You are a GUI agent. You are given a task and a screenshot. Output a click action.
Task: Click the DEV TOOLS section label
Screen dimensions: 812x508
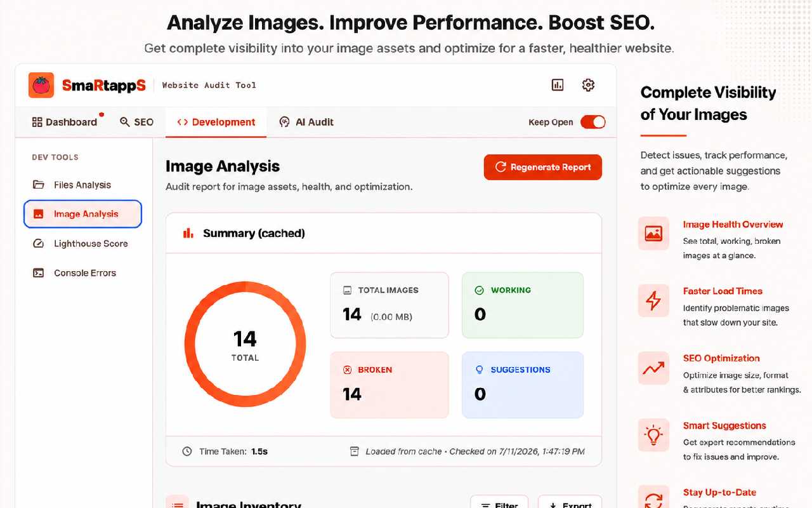(55, 157)
